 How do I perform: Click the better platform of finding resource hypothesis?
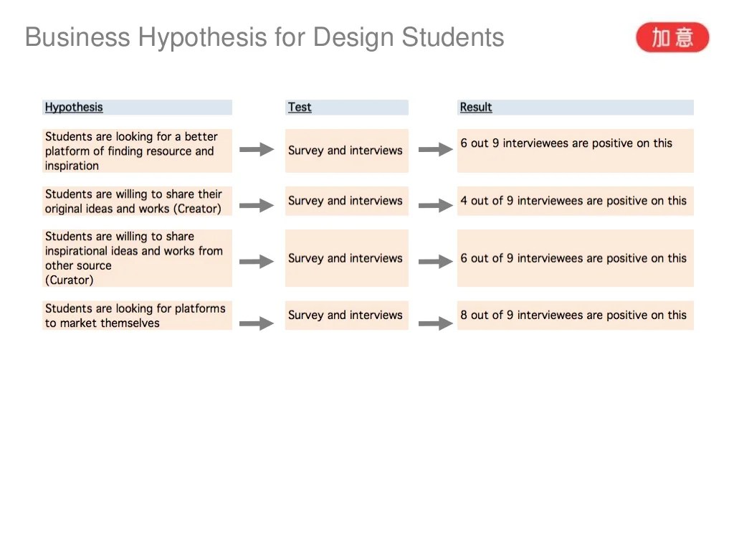137,151
